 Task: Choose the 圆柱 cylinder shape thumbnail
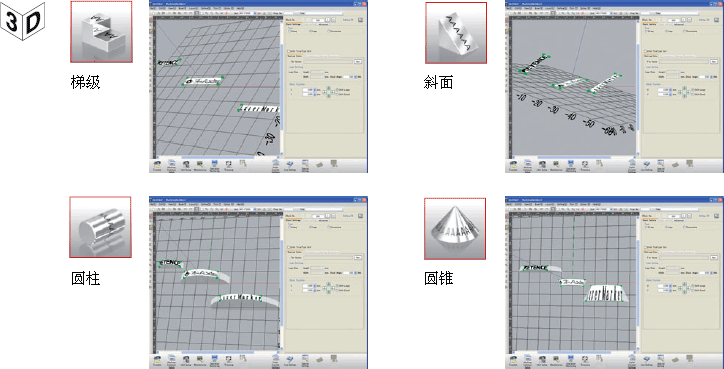100,227
